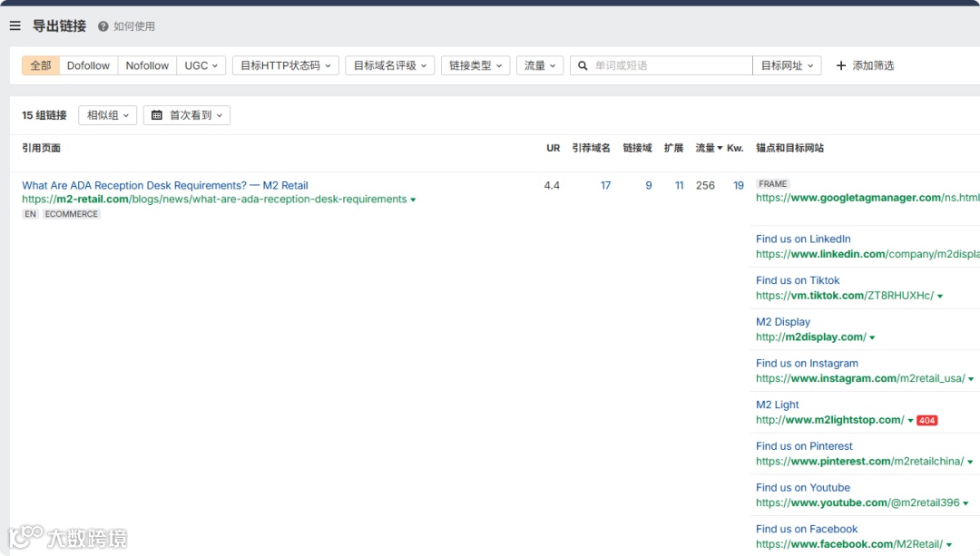Image resolution: width=980 pixels, height=556 pixels.
Task: Sort by 扩展 column header
Action: click(x=673, y=148)
